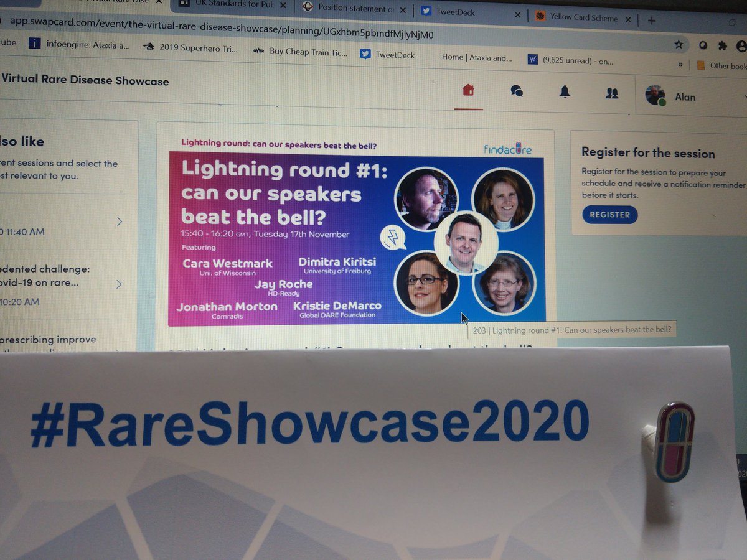
Task: Expand the Covid-19 on rare session chevron
Action: (118, 284)
